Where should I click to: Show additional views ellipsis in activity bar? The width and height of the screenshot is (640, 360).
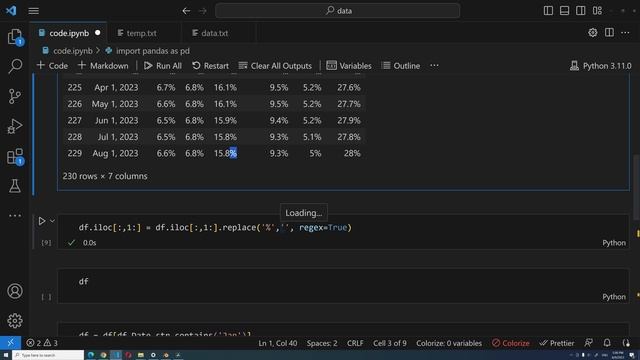click(x=15, y=216)
